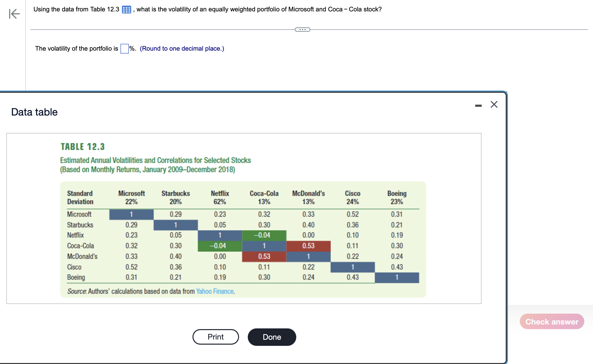Screen dimensions: 593x364
Task: Open the Yahoo Finance link
Action: pyautogui.click(x=215, y=291)
